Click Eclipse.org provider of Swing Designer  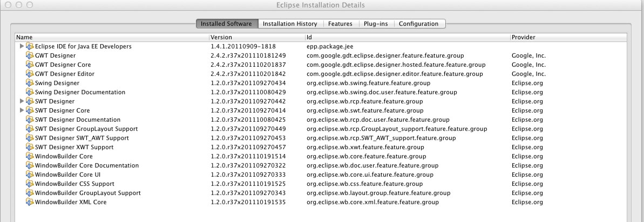527,83
